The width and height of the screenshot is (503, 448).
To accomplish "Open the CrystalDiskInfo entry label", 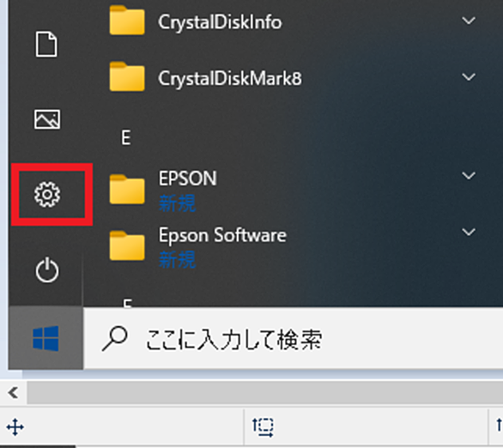I will pyautogui.click(x=220, y=22).
